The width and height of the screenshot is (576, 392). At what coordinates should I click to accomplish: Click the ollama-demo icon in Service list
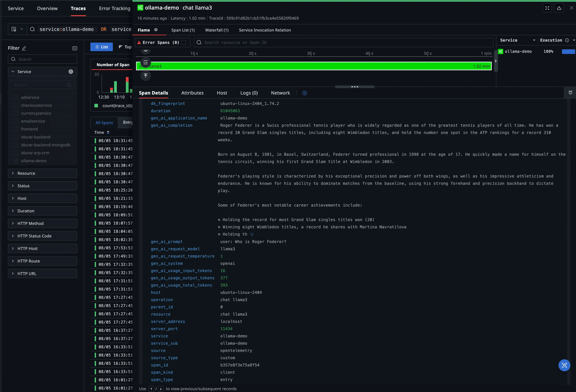501,51
